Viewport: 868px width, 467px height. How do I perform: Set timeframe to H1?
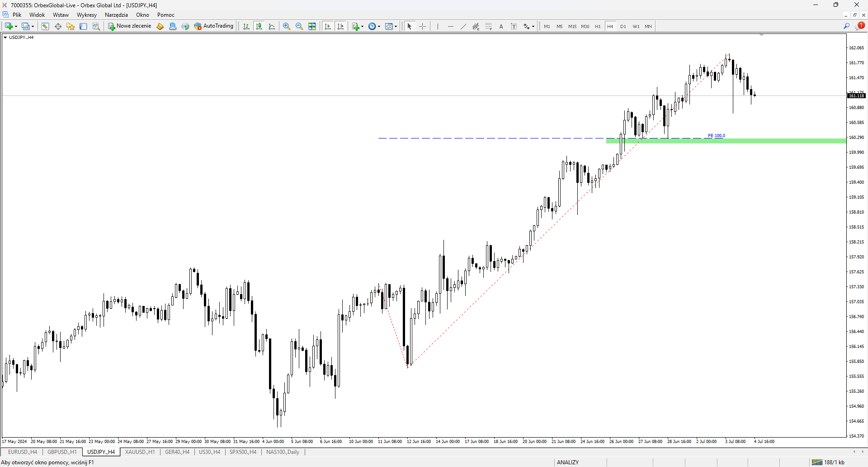pos(598,26)
